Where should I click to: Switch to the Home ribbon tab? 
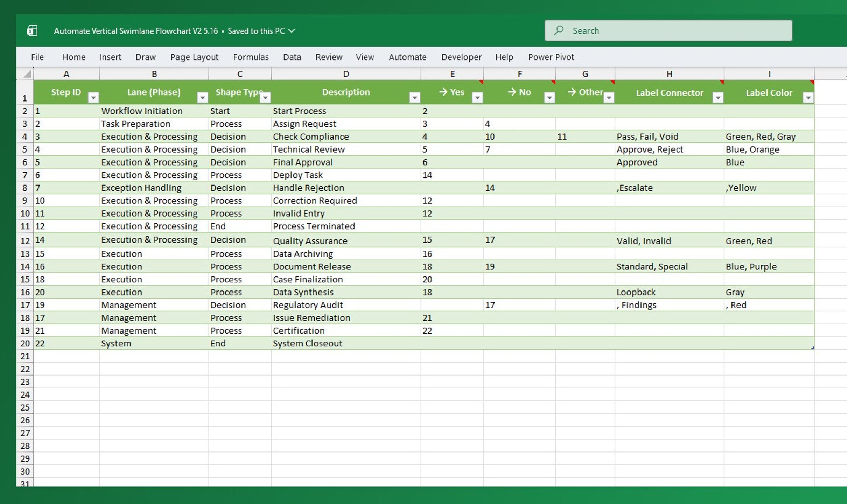[x=74, y=57]
